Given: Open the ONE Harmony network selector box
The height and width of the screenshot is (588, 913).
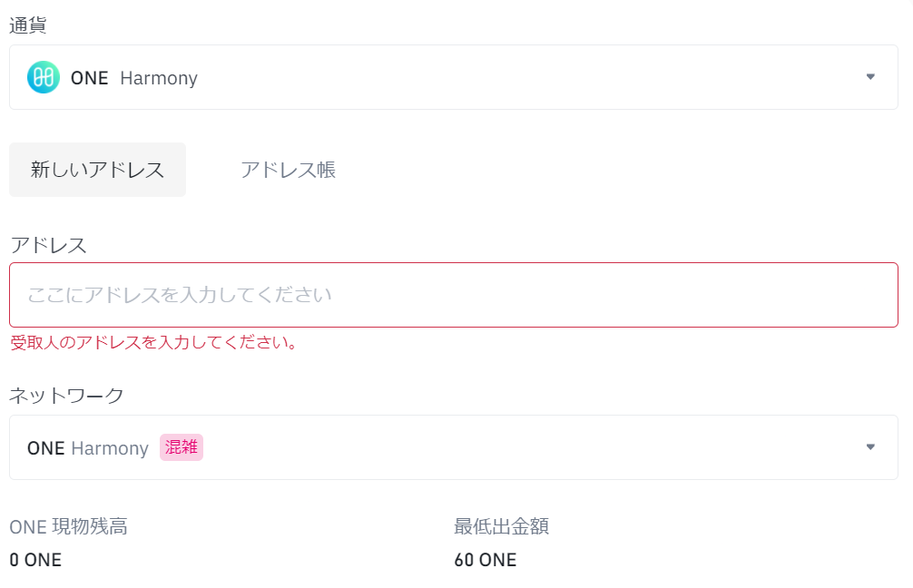Looking at the screenshot, I should click(x=454, y=447).
